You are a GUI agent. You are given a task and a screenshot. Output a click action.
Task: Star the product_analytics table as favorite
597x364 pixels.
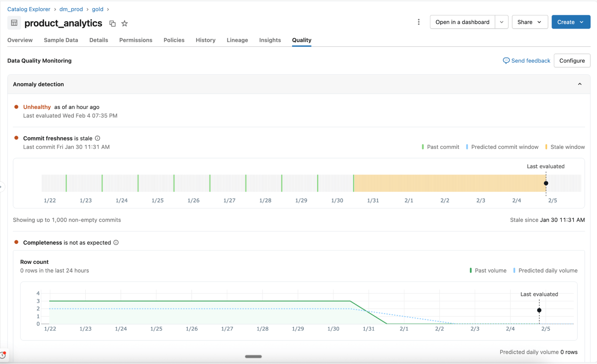(125, 24)
